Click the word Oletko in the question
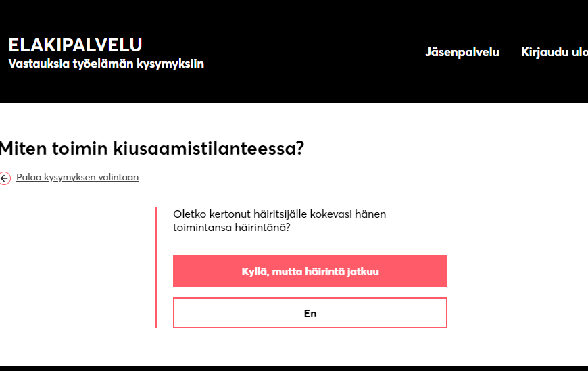Viewport: 588px width, 371px height. tap(190, 214)
